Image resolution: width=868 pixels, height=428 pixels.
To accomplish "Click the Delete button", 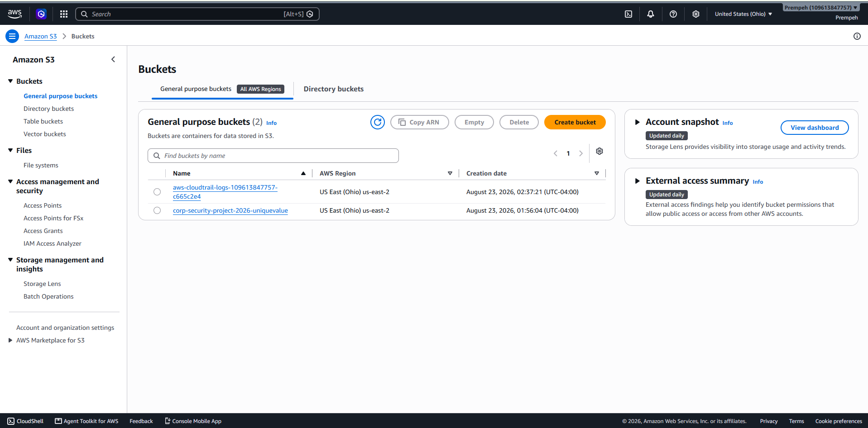I will pyautogui.click(x=519, y=122).
